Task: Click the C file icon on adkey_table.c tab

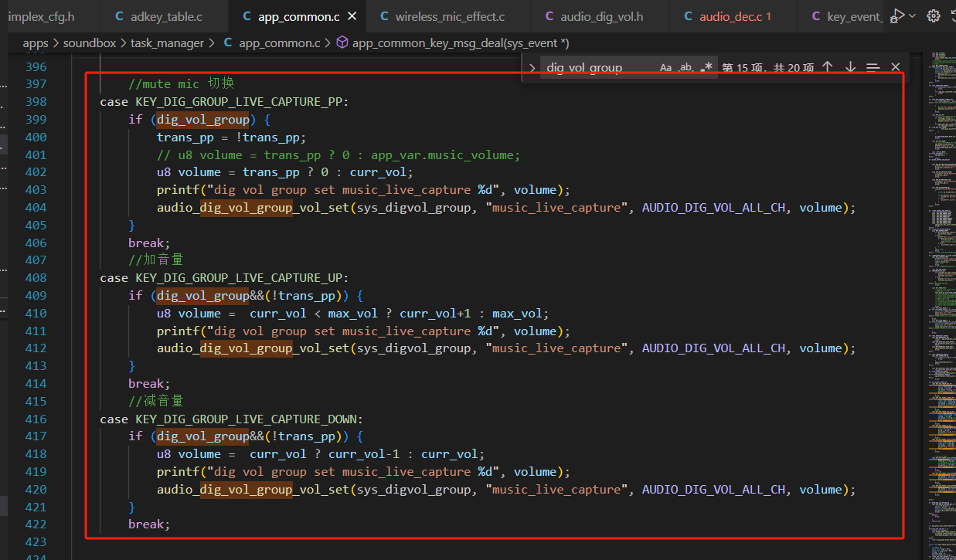Action: (x=119, y=16)
